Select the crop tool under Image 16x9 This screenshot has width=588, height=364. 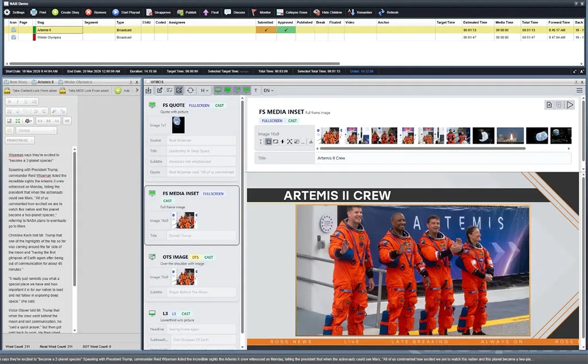click(268, 141)
